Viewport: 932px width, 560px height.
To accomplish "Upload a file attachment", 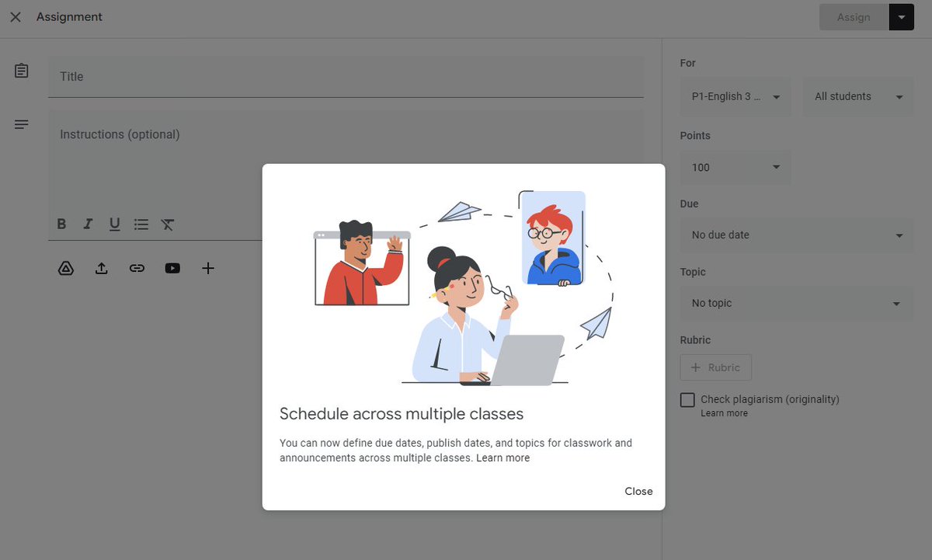I will click(101, 268).
